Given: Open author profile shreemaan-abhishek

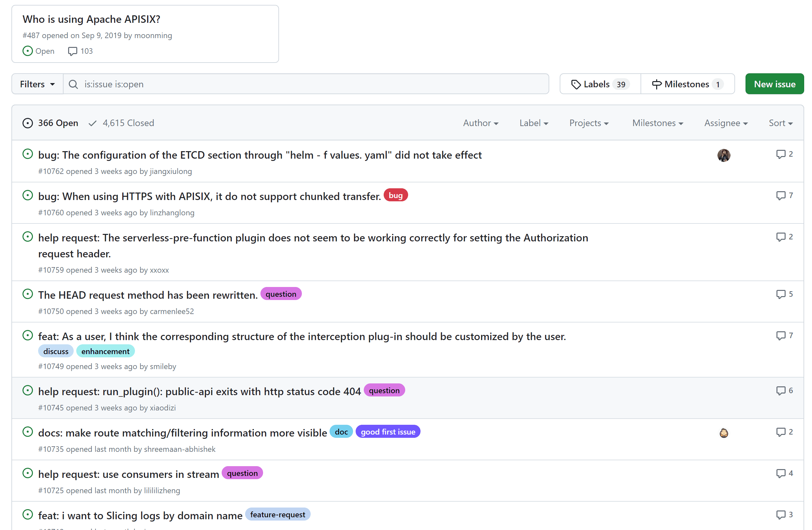Looking at the screenshot, I should point(180,449).
